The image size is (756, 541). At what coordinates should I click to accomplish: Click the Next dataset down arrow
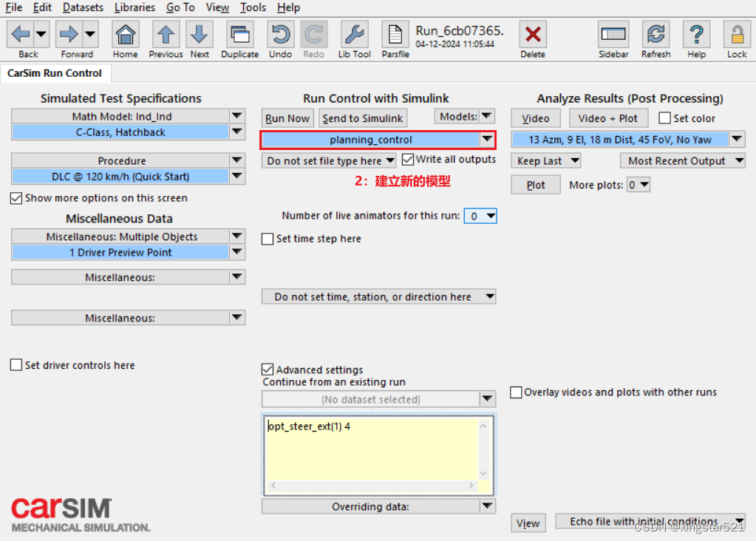[x=199, y=35]
